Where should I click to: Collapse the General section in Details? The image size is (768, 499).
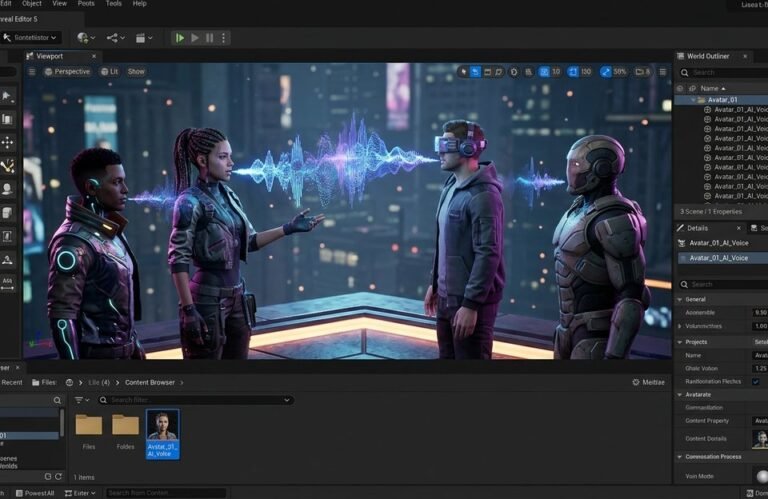coord(680,299)
